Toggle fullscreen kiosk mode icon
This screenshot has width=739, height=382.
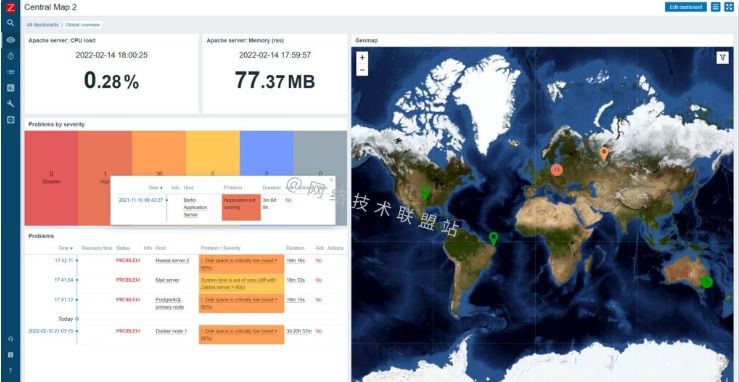pyautogui.click(x=729, y=7)
